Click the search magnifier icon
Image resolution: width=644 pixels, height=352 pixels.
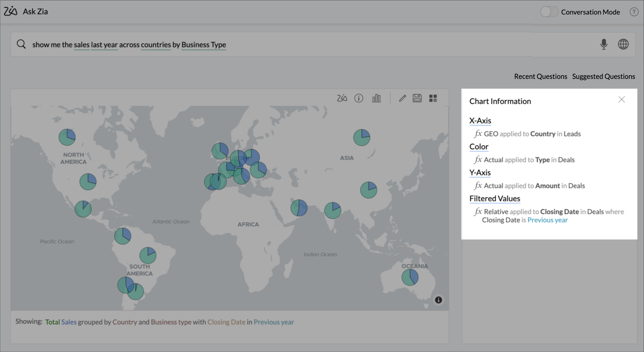tap(21, 44)
